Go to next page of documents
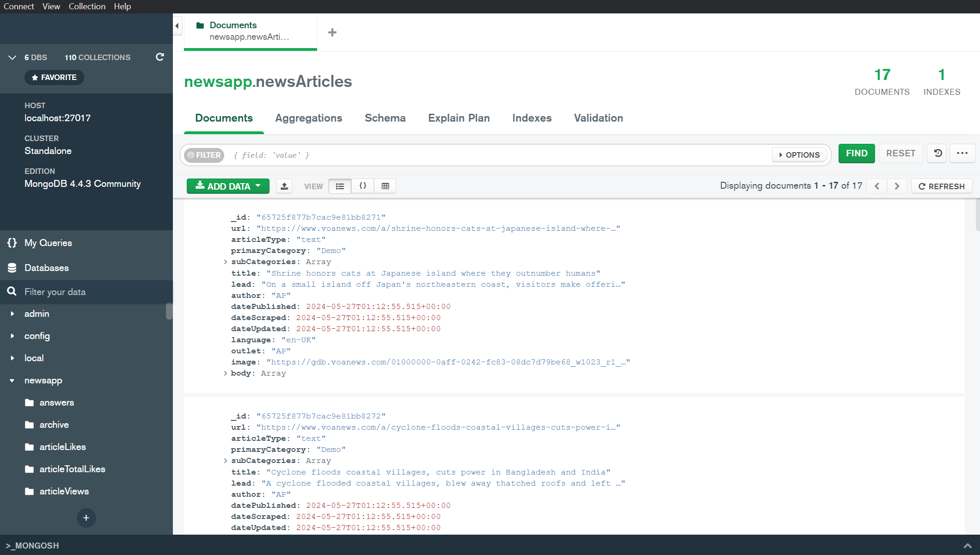The width and height of the screenshot is (980, 555). (x=897, y=186)
